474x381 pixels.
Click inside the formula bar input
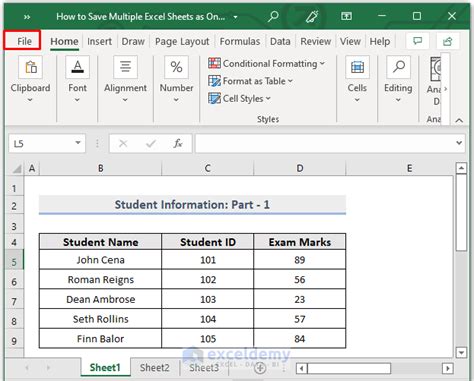click(325, 143)
